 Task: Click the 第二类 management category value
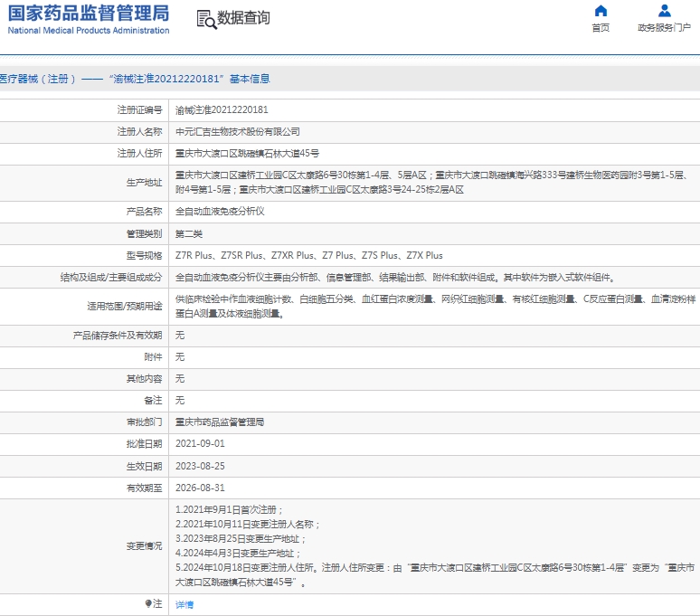tap(189, 233)
